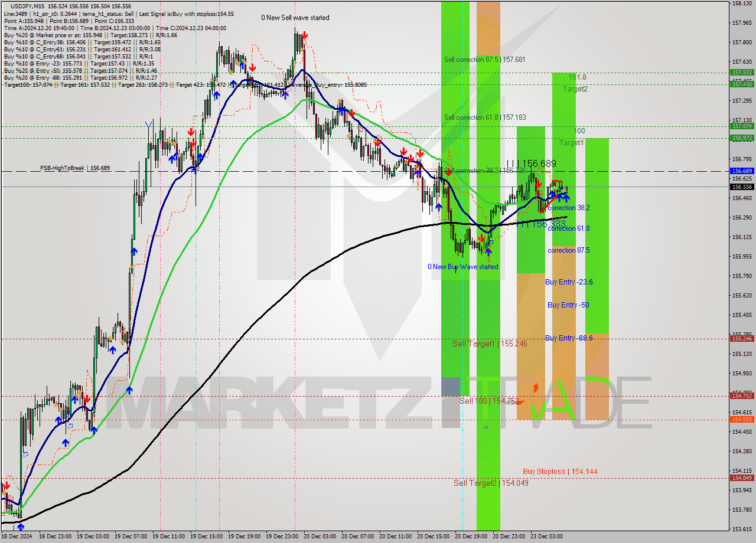Select the 'Buy Entry -88.6' label
The image size is (756, 543).
click(569, 338)
